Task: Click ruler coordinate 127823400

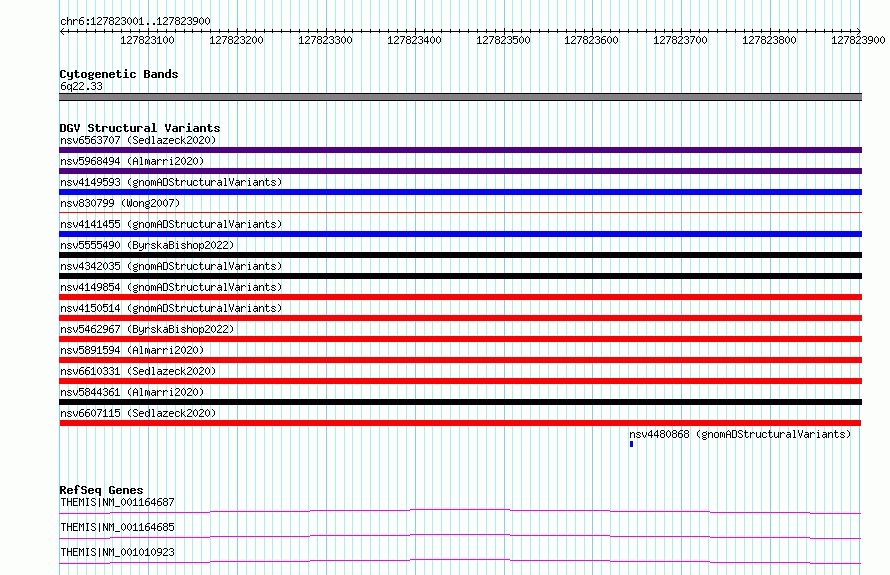Action: pyautogui.click(x=414, y=40)
